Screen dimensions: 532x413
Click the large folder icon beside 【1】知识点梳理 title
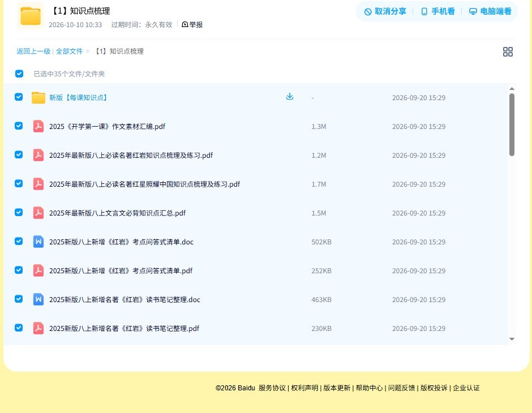(x=31, y=16)
